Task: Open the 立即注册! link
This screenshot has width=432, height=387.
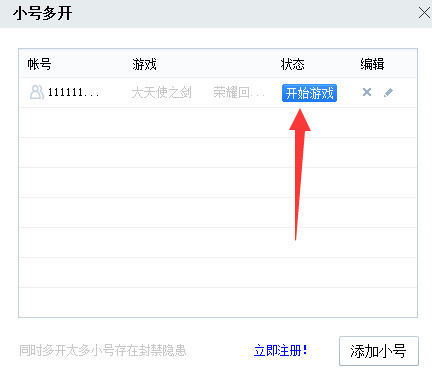Action: [x=281, y=351]
